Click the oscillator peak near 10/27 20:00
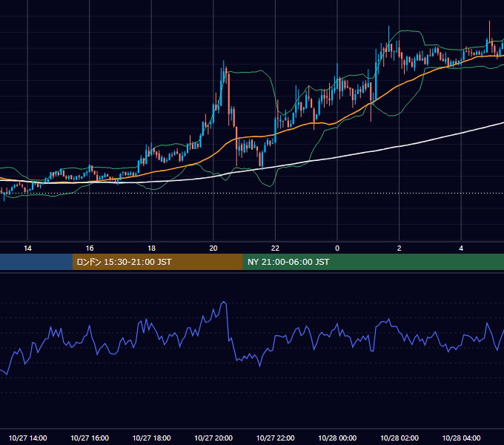Screen dimensions: 504x445 pos(224,302)
